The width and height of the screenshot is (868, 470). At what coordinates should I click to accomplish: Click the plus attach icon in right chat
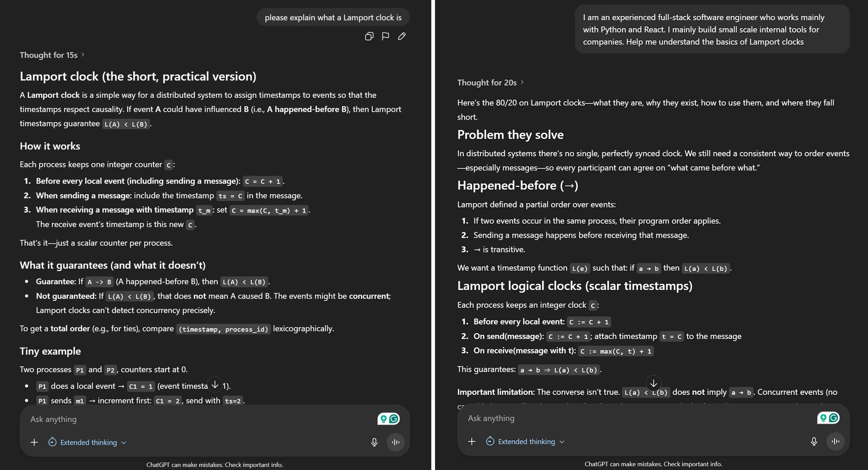(472, 442)
